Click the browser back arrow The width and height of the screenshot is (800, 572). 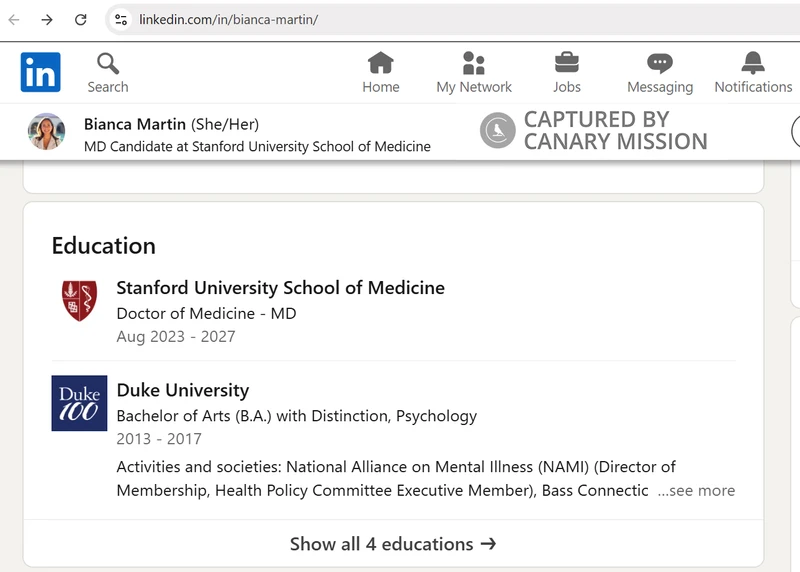[14, 19]
